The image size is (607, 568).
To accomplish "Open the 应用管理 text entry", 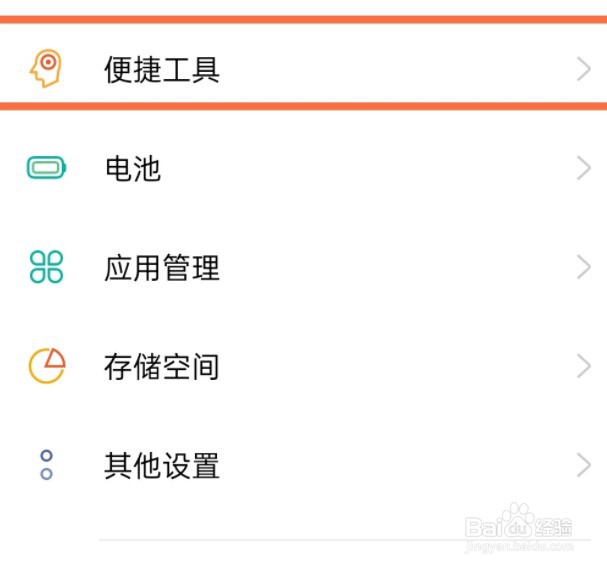I will [x=162, y=267].
